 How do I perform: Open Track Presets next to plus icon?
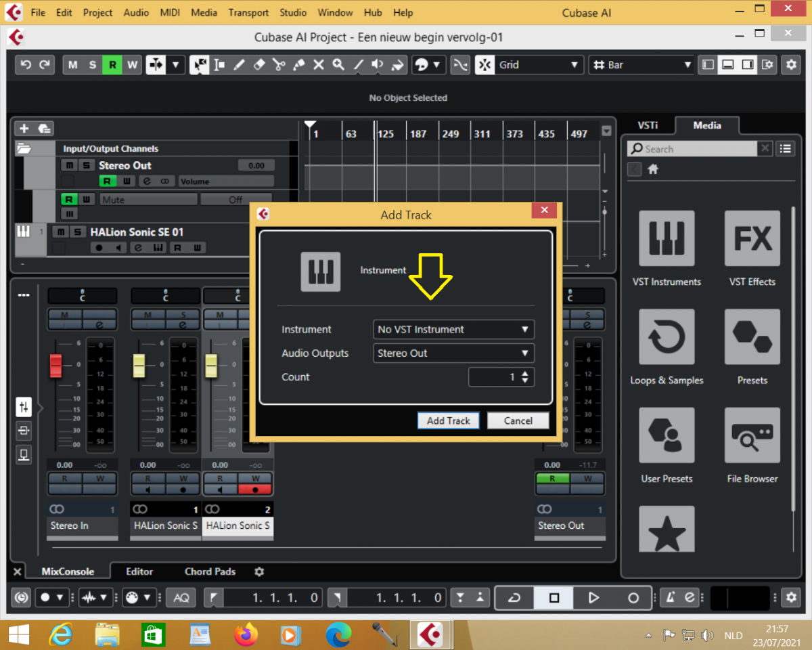click(x=44, y=129)
